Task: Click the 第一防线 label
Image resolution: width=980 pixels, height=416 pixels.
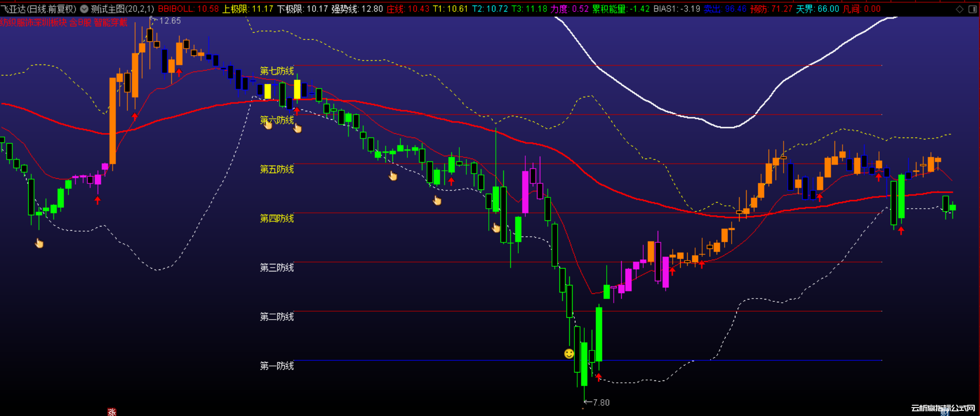Action: (277, 366)
